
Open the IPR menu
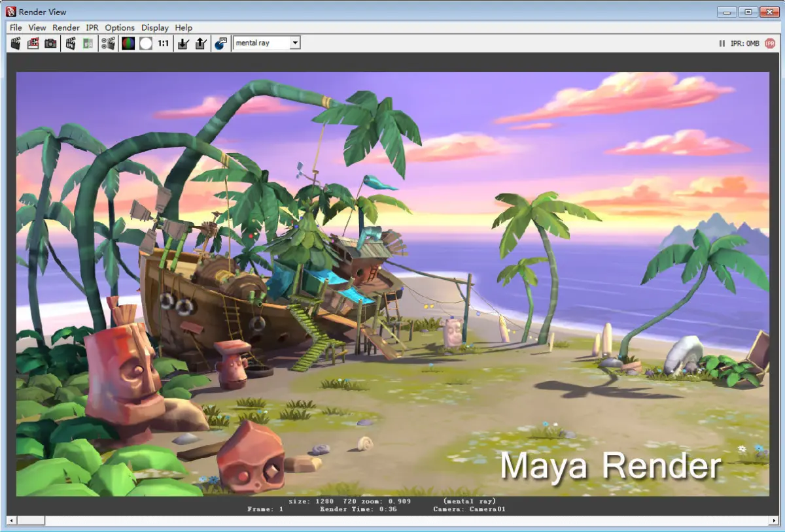pos(92,27)
